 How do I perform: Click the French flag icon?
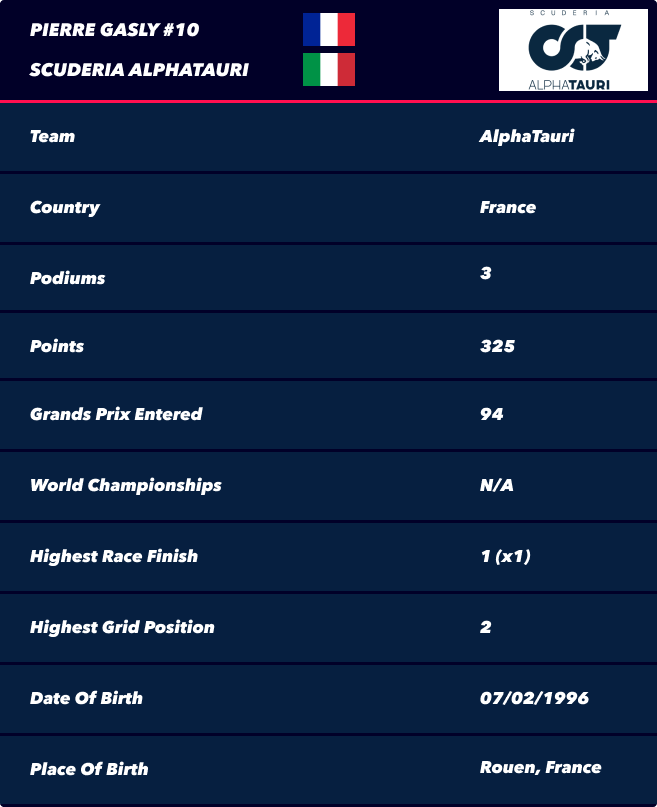[329, 29]
